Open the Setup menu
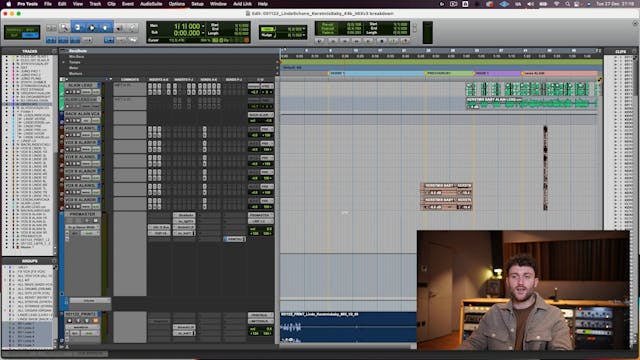The height and width of the screenshot is (360, 640). click(198, 4)
